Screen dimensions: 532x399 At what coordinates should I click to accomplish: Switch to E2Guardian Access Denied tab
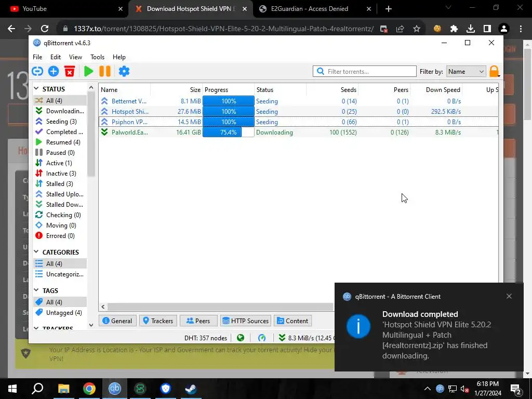click(315, 9)
